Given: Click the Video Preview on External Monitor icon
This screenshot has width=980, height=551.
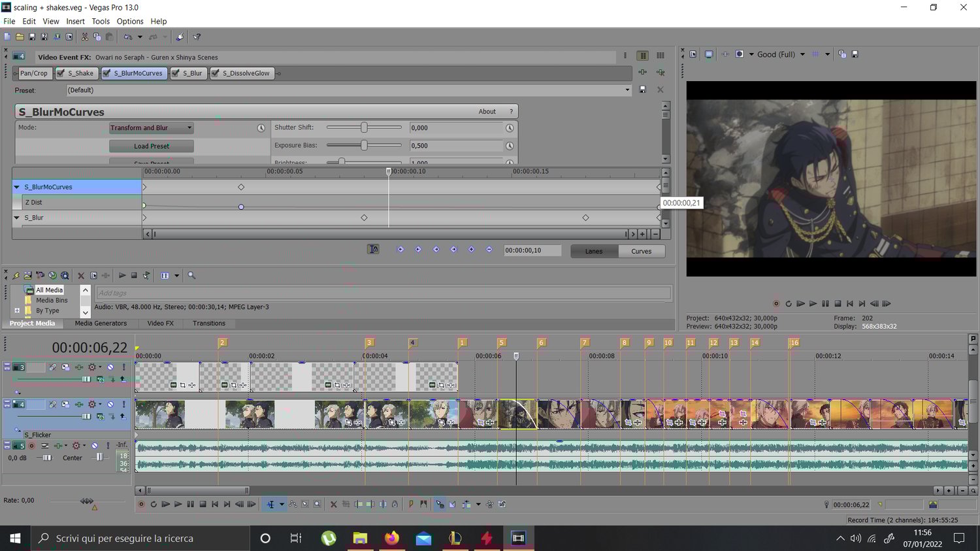Looking at the screenshot, I should tap(709, 54).
